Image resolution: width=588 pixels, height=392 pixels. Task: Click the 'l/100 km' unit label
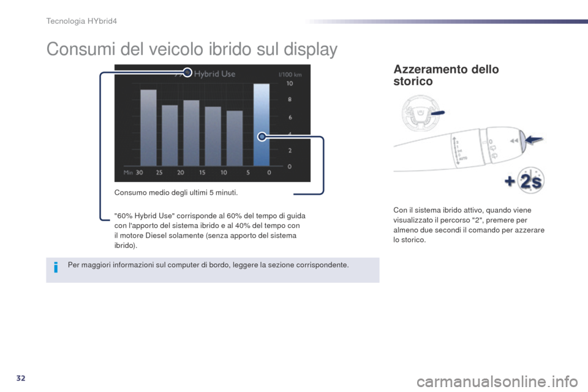coord(290,75)
